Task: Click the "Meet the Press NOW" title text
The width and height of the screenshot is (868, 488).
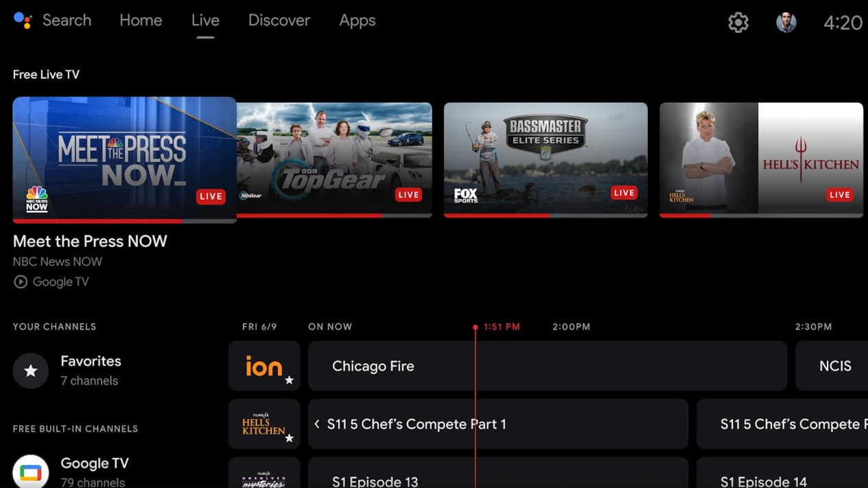Action: click(x=90, y=242)
